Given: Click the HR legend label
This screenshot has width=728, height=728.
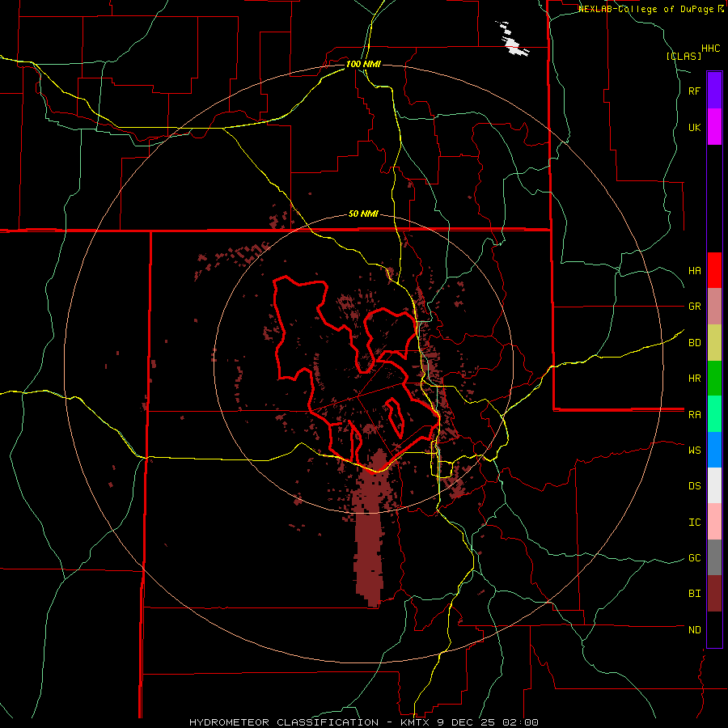Looking at the screenshot, I should [695, 378].
